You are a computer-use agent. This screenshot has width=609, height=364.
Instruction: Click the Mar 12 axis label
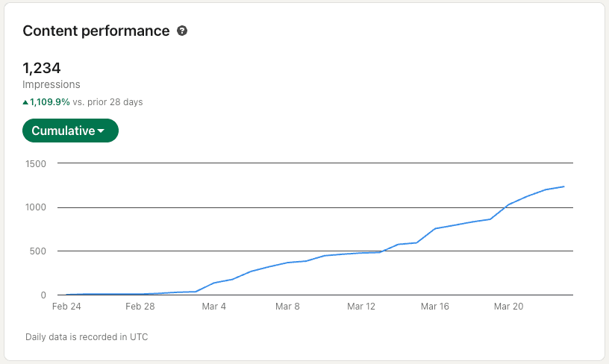[x=361, y=306]
